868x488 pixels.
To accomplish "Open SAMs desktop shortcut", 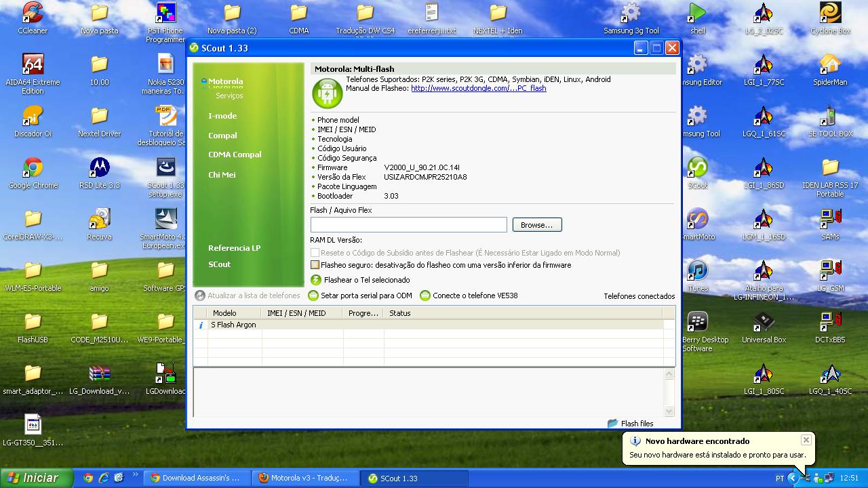I will point(830,224).
